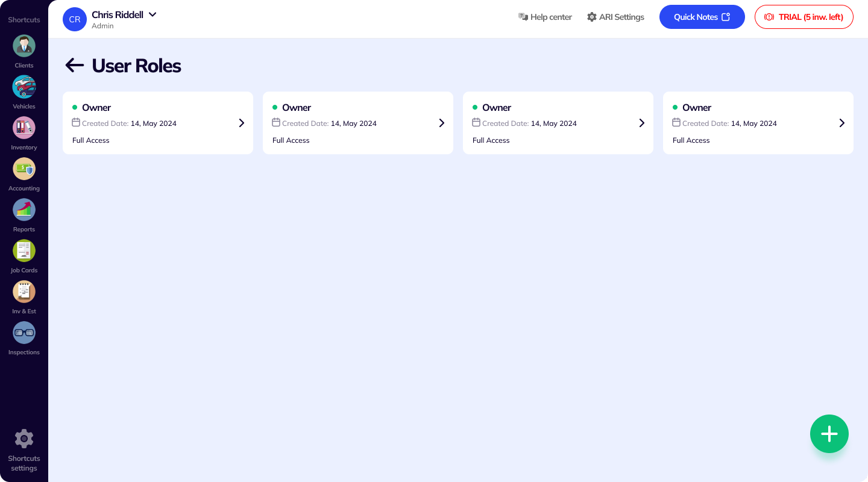Click the Quick Notes button
This screenshot has width=868, height=482.
[x=702, y=17]
